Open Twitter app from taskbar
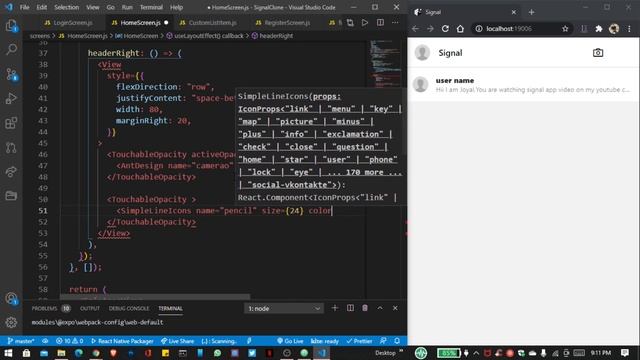Image resolution: width=640 pixels, height=360 pixels. pos(252,353)
